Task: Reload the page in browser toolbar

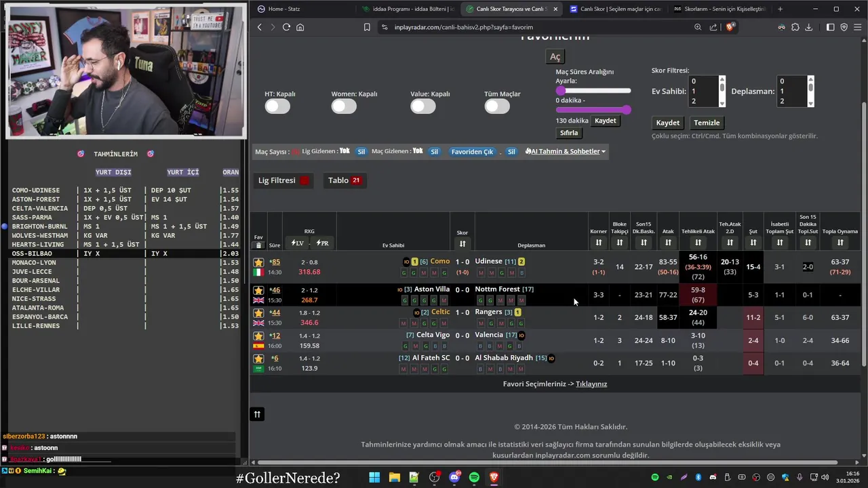Action: pyautogui.click(x=286, y=27)
